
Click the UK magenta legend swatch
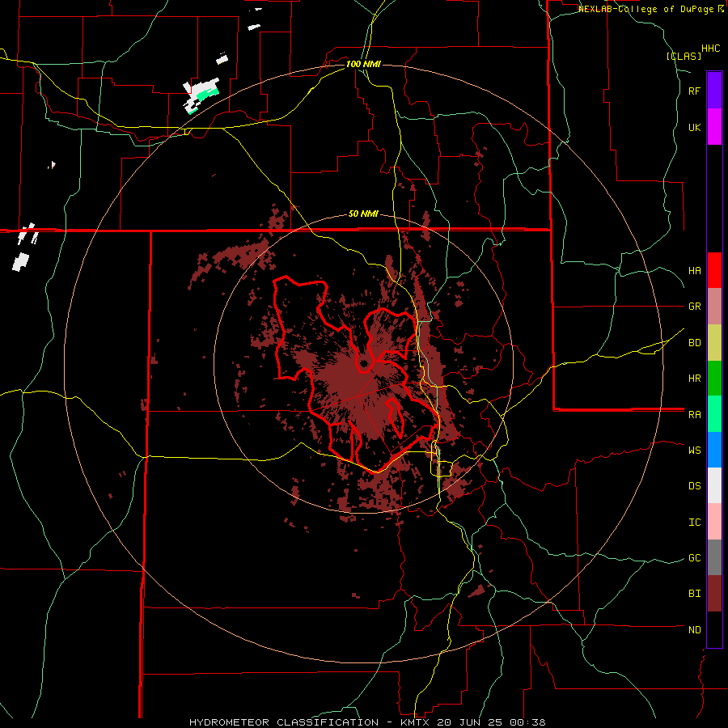click(714, 127)
